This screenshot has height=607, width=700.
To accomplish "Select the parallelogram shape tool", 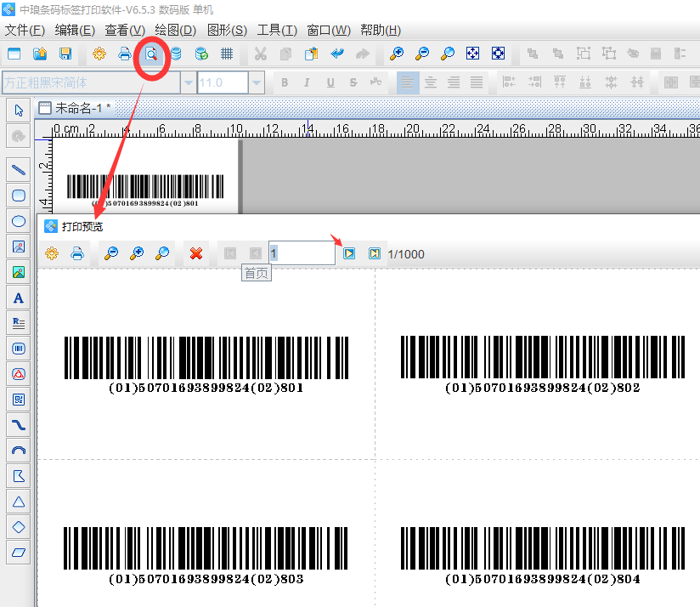I will tap(19, 553).
